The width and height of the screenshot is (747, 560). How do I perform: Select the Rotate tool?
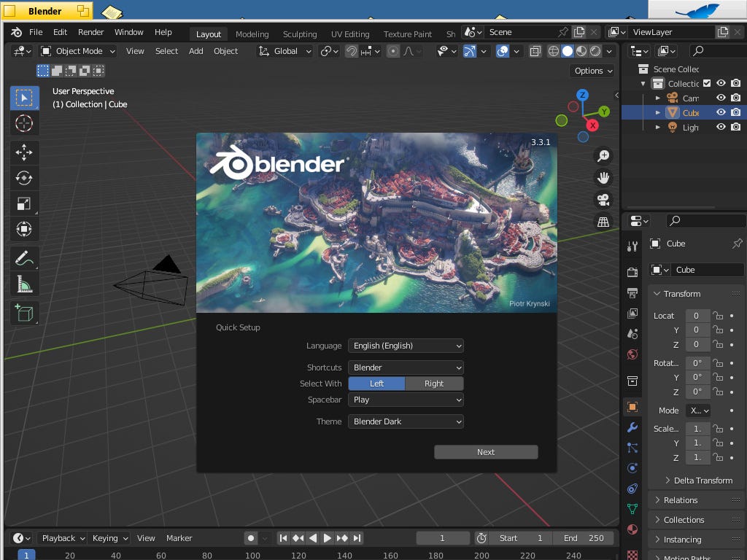click(x=24, y=178)
